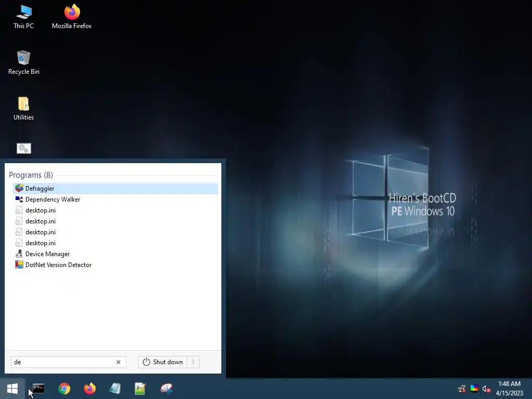Select the gear settings desktop icon
Viewport: 532px width, 399px height.
tap(24, 148)
